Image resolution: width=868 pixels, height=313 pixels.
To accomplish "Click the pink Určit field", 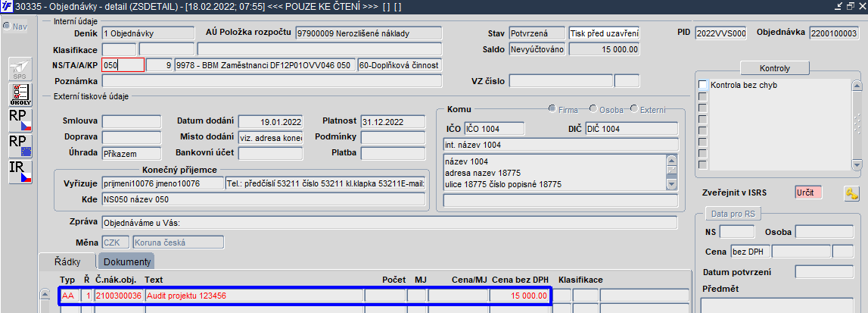I will tap(809, 192).
